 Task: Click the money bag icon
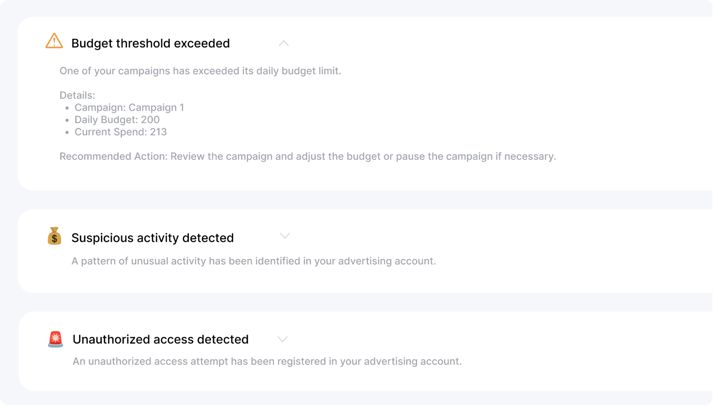coord(54,236)
